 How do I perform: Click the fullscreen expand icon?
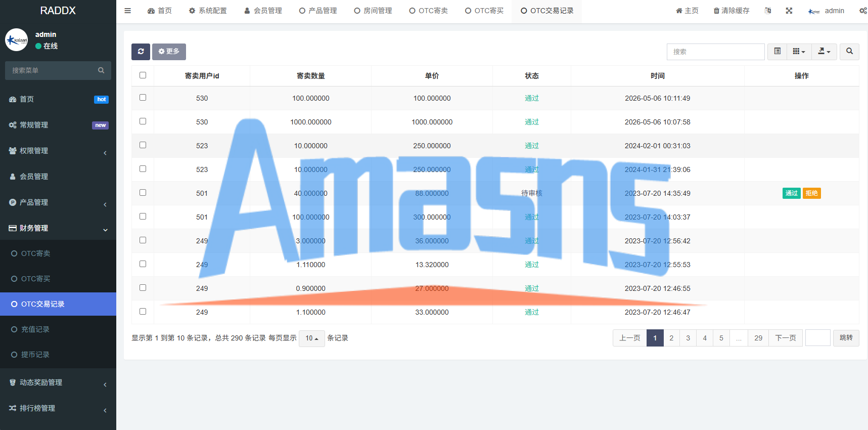pos(789,11)
